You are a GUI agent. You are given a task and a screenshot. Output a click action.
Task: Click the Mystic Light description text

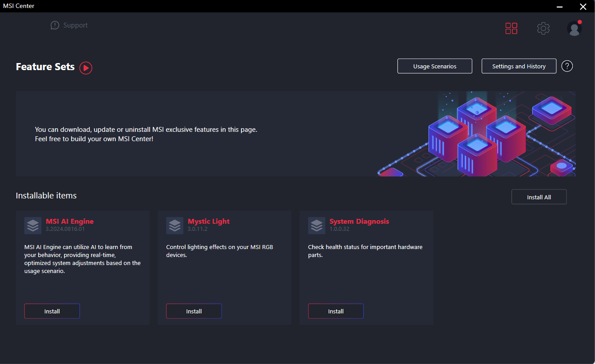[219, 251]
